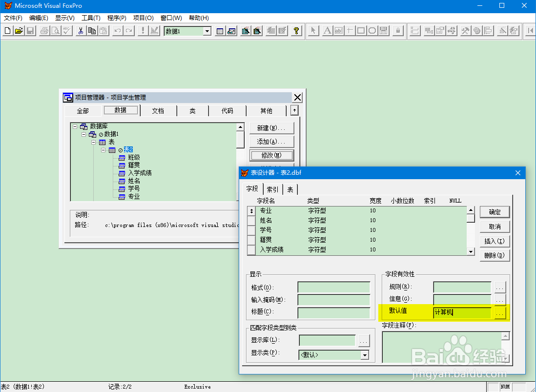Screen dimensions: 536x392
Task: Click the 添加(A)... button in Project Manager
Action: click(271, 142)
